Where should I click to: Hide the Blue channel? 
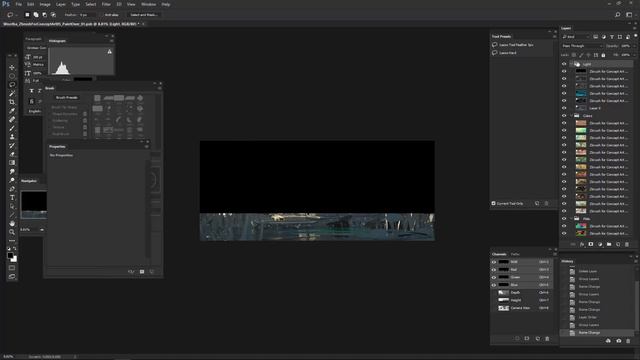click(494, 285)
